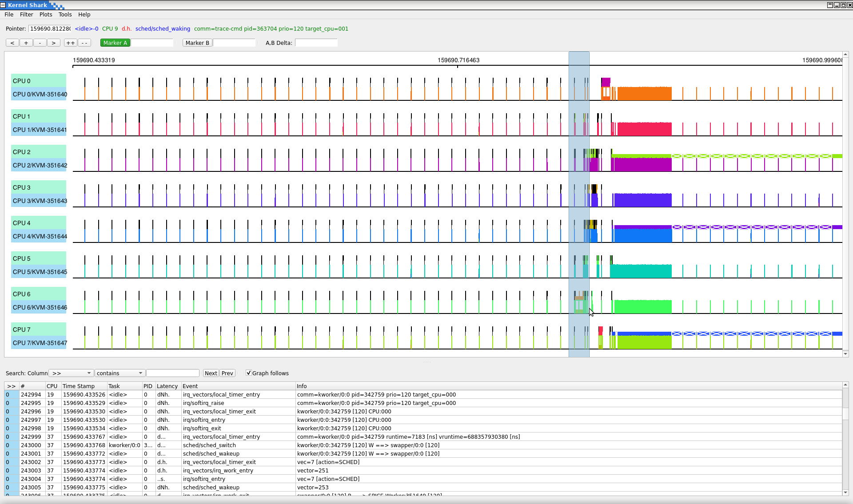Shift the graph left with the "<" button

click(12, 43)
